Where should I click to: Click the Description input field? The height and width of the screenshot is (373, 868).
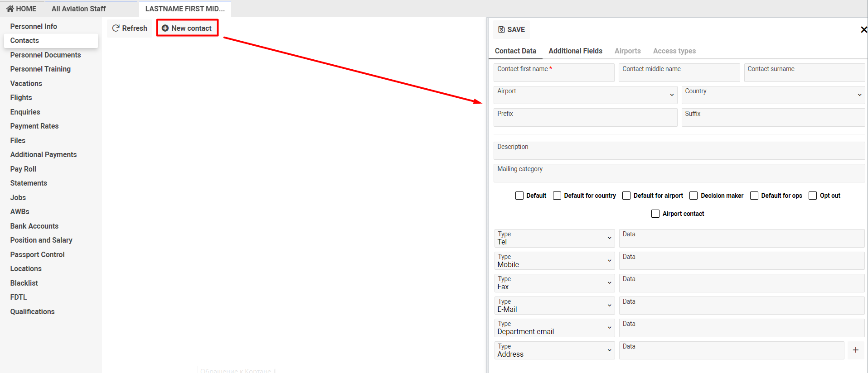[679, 151]
